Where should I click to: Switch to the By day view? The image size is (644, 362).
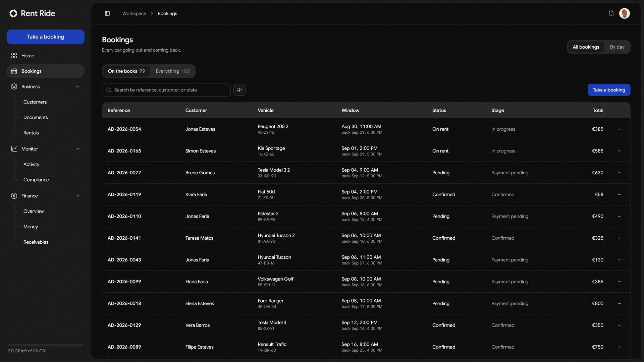tap(617, 47)
